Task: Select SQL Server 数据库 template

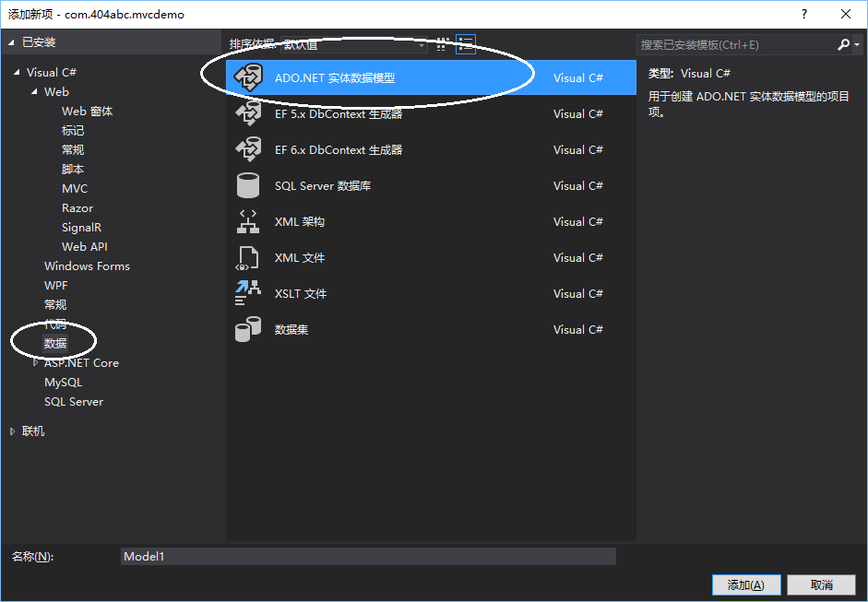Action: [431, 185]
